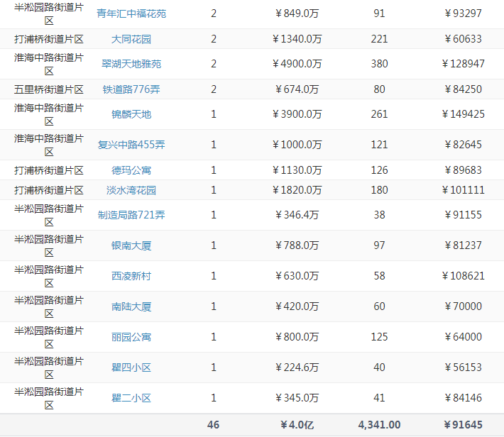The width and height of the screenshot is (504, 437).
Task: Click unit price ¥89683
Action: pos(463,170)
